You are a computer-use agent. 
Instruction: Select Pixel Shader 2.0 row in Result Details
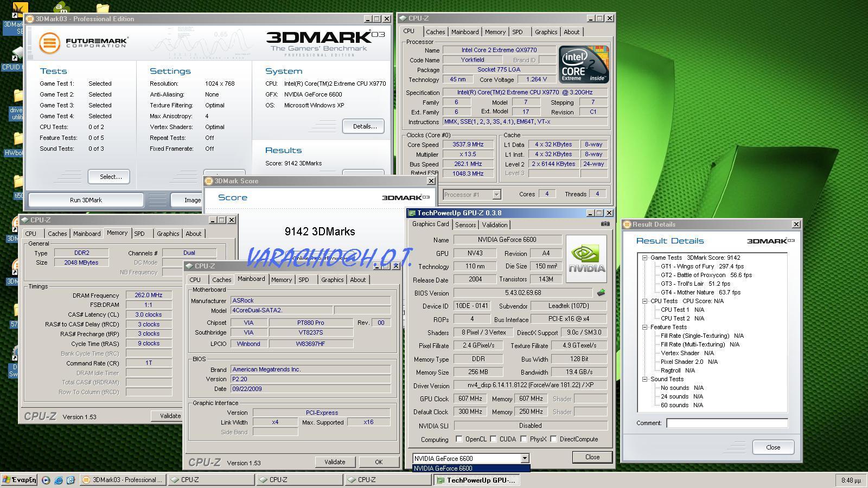tap(689, 362)
